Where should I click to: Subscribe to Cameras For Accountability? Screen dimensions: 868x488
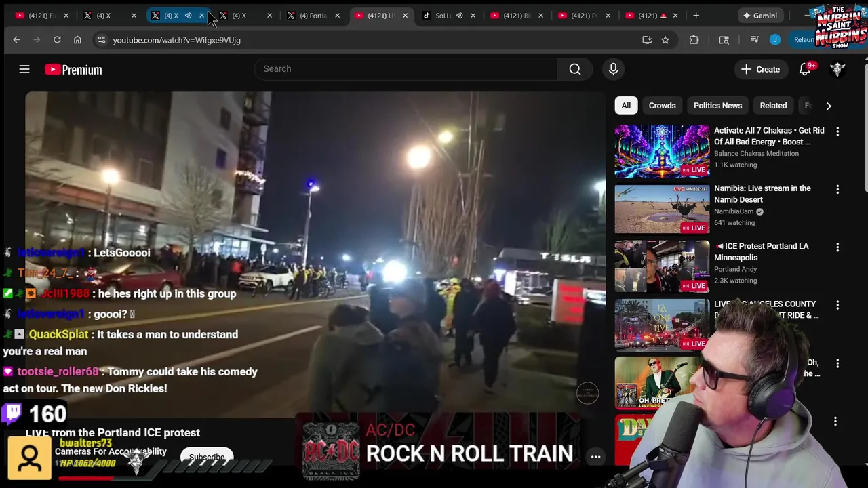(x=207, y=457)
